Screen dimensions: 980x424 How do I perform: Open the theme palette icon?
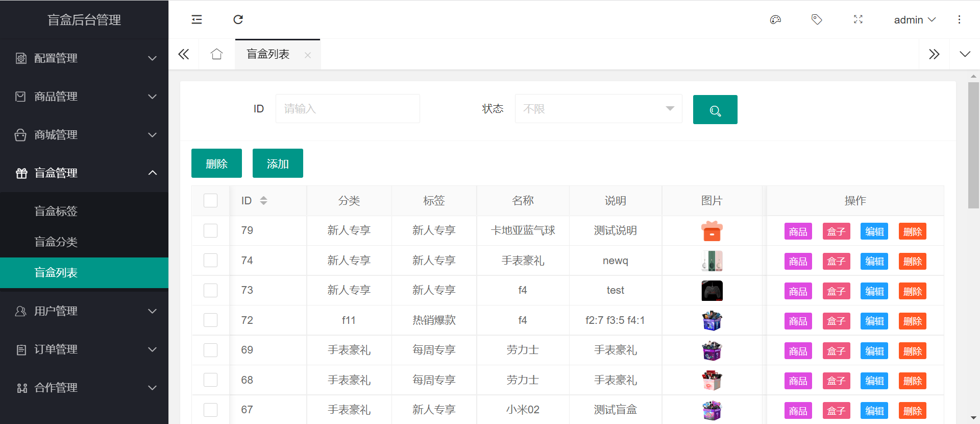(x=775, y=19)
